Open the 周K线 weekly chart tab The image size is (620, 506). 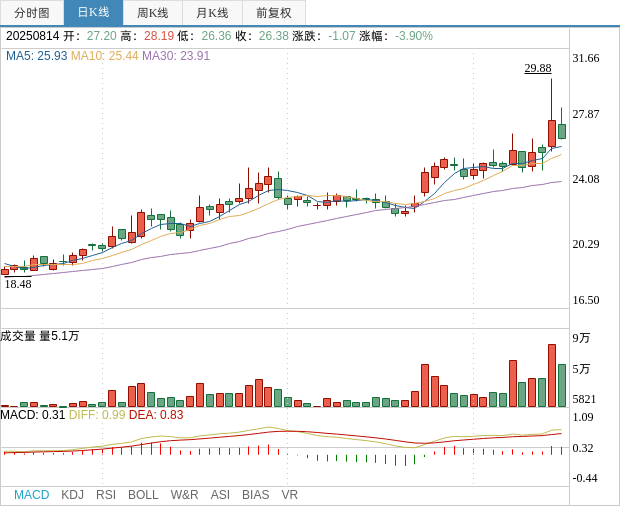click(153, 13)
